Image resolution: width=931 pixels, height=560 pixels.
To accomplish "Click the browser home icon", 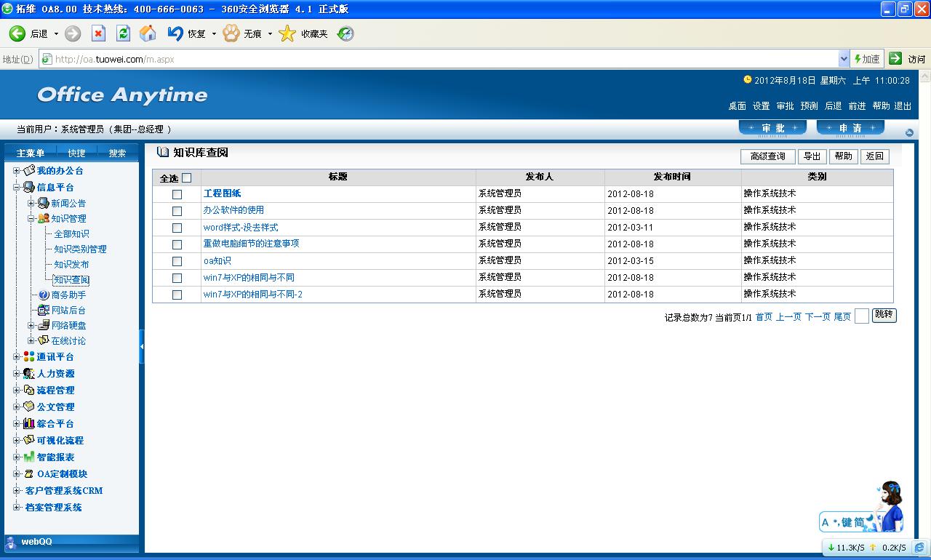I will [x=148, y=33].
